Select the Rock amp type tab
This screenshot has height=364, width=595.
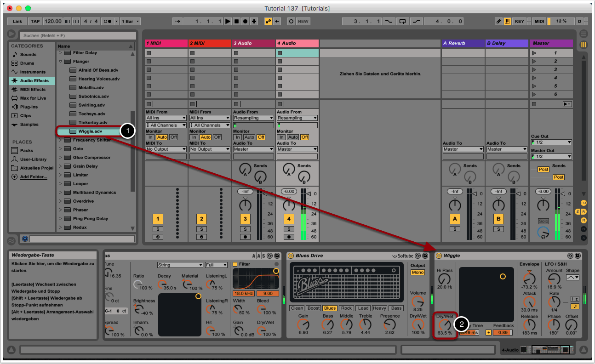click(346, 308)
